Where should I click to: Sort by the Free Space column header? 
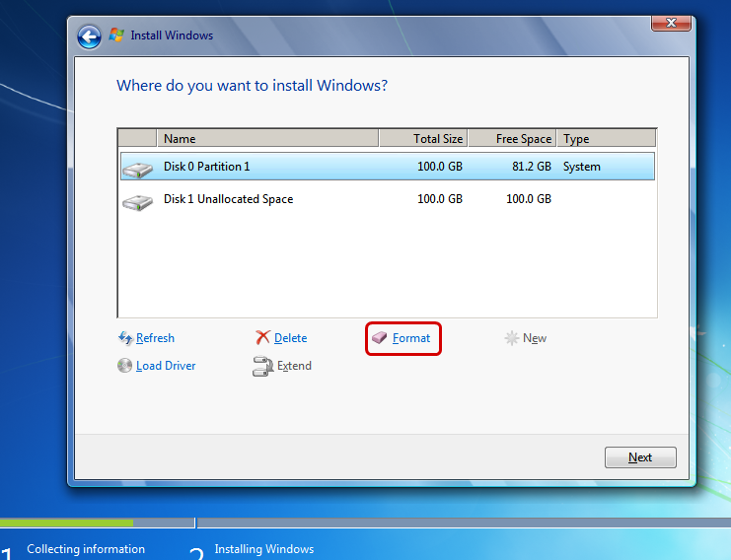pyautogui.click(x=512, y=139)
